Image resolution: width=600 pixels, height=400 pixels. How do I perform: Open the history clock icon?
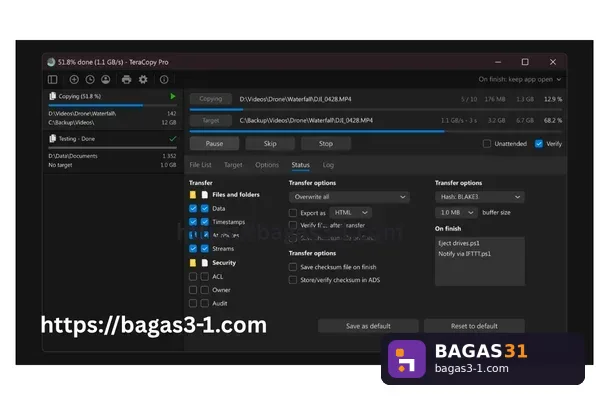[x=90, y=79]
